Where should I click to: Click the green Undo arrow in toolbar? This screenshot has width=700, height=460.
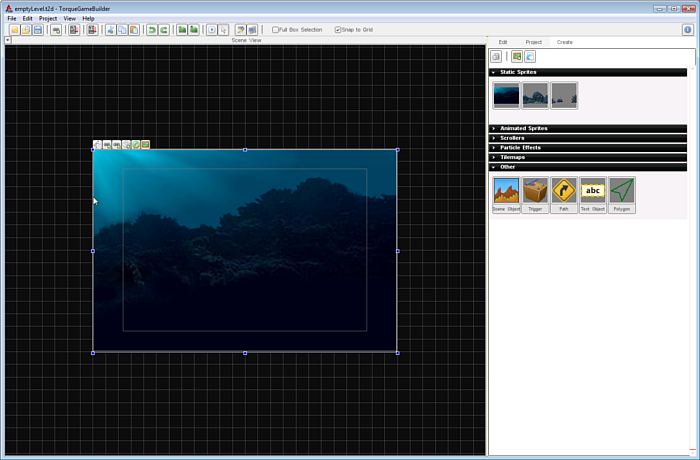pyautogui.click(x=152, y=30)
